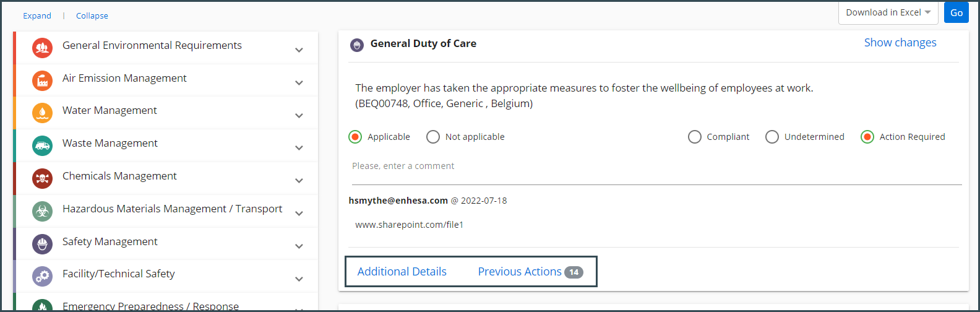This screenshot has width=980, height=312.
Task: Click the blue Go button
Action: point(956,12)
